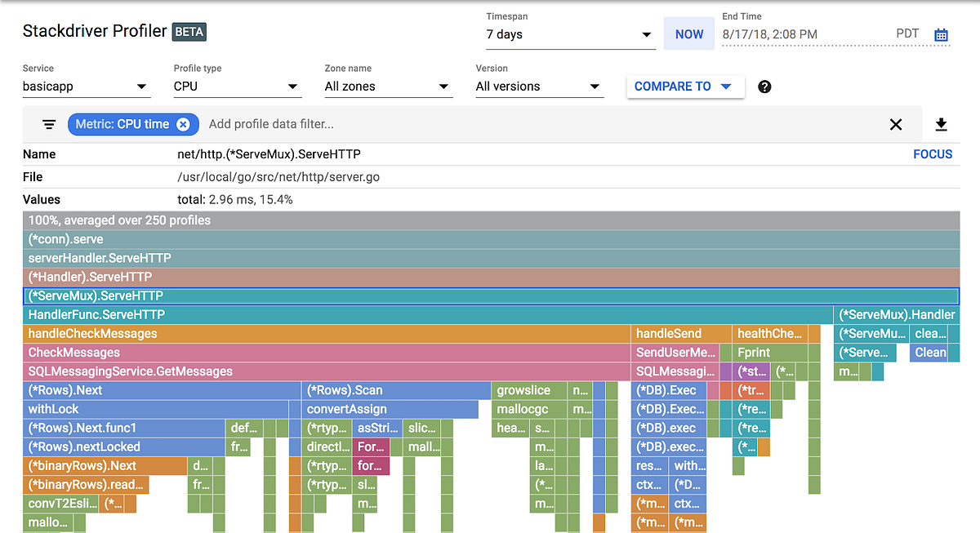Enable the NOW time setting
Image resolution: width=980 pixels, height=533 pixels.
coord(688,33)
